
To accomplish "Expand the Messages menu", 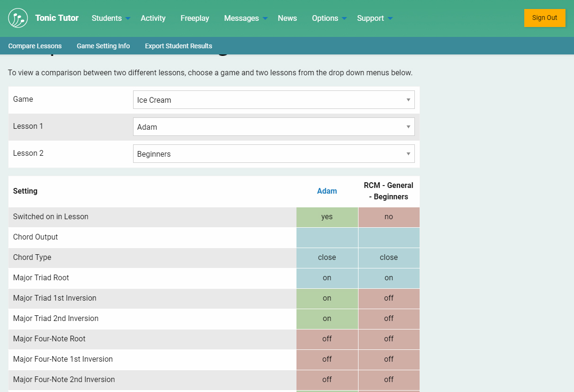I will point(245,18).
